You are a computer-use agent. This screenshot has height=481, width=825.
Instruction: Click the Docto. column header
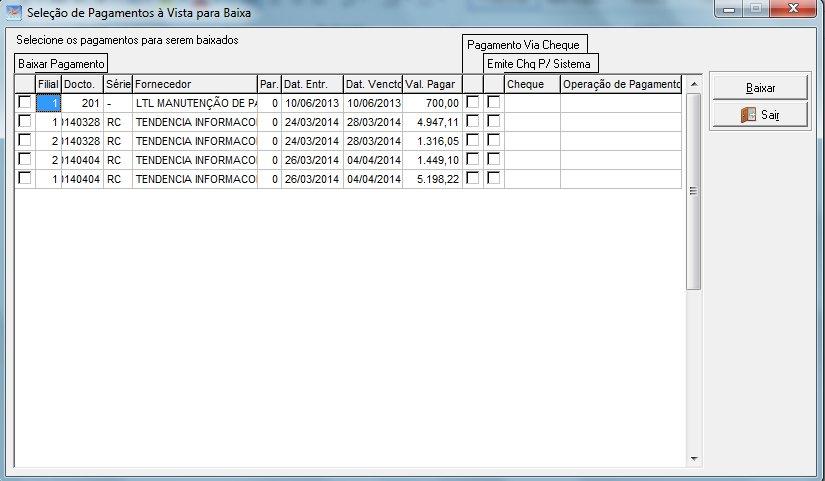pyautogui.click(x=83, y=84)
